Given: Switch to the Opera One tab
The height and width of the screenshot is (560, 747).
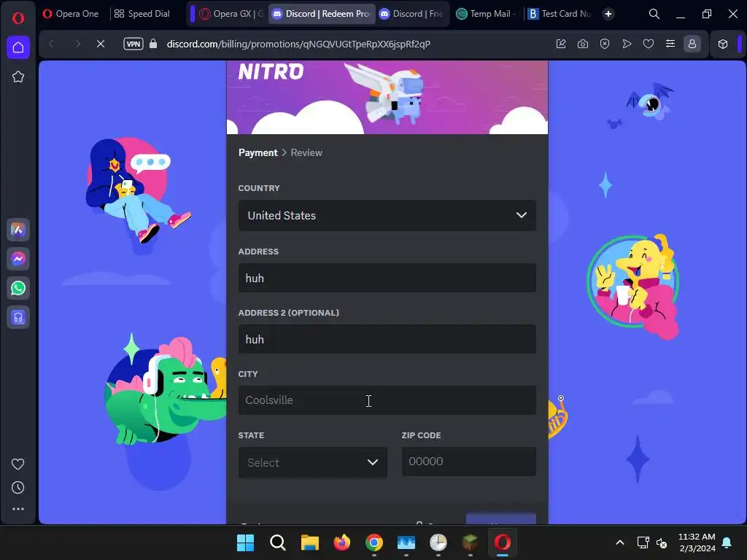Looking at the screenshot, I should (x=71, y=14).
